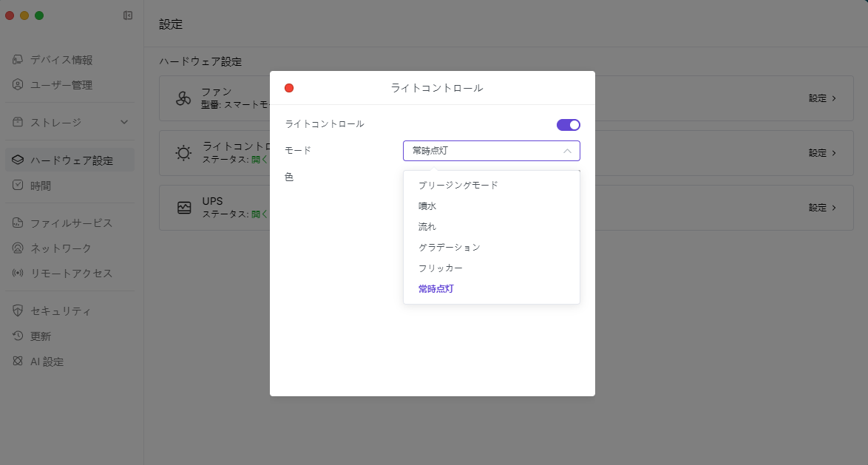This screenshot has width=868, height=465.
Task: Expand the ストレージ sidebar chevron
Action: 124,123
